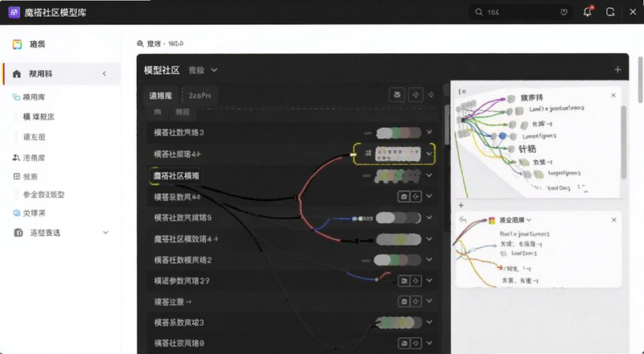The image size is (644, 354).
Task: Click the boxed layers icon in the tab toolbar
Action: [x=397, y=95]
